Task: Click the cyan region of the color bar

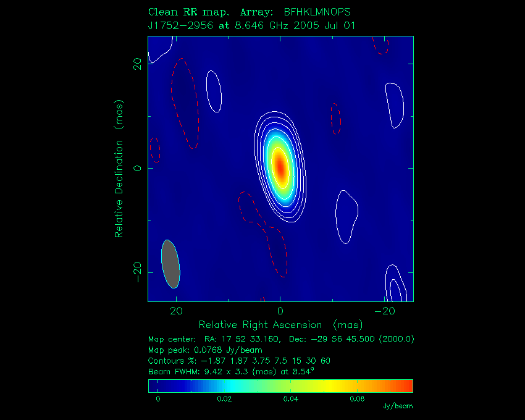Action: click(231, 386)
